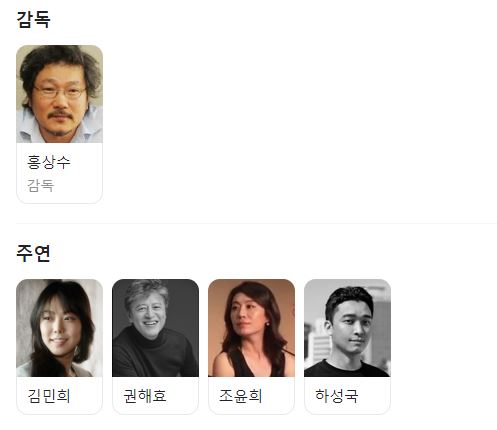The image size is (497, 430).
Task: Click the 김민희 name label
Action: 49,396
